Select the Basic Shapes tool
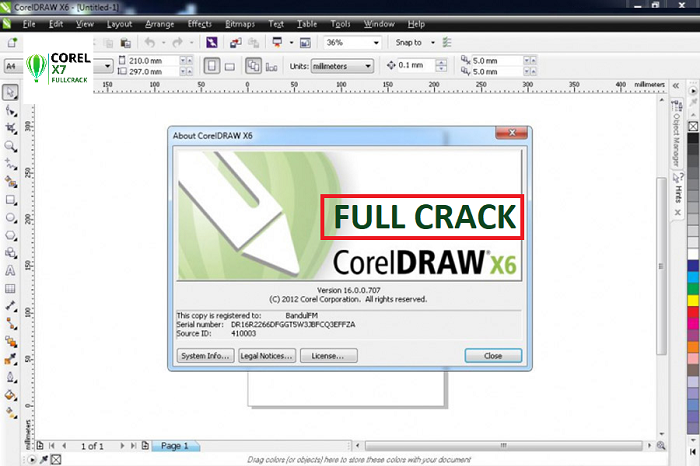Image resolution: width=700 pixels, height=466 pixels. tap(11, 253)
